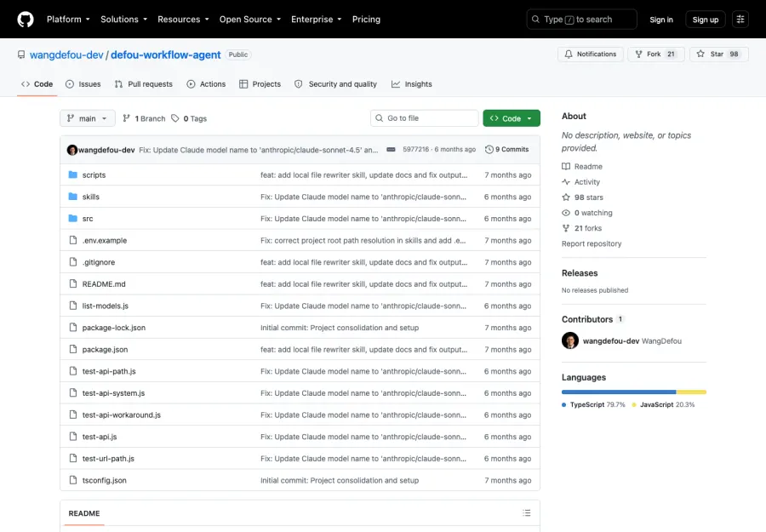Switch to the Pull requests tab

point(144,84)
